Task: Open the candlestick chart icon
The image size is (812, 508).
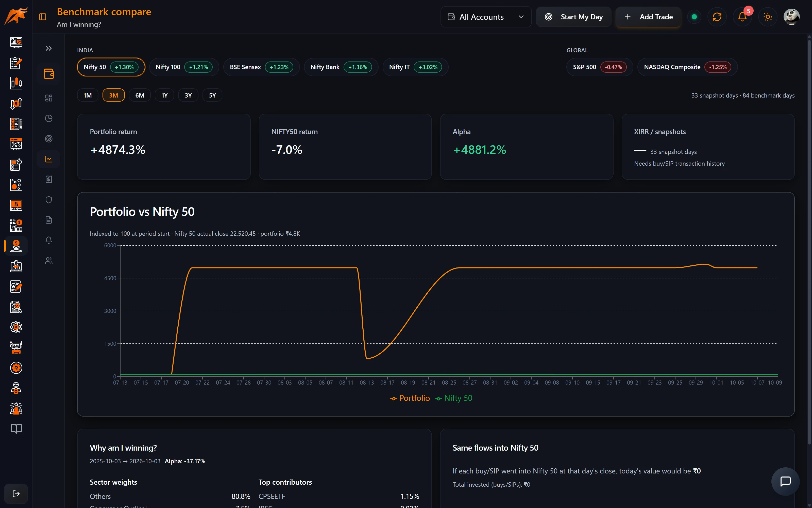Action: pyautogui.click(x=16, y=83)
